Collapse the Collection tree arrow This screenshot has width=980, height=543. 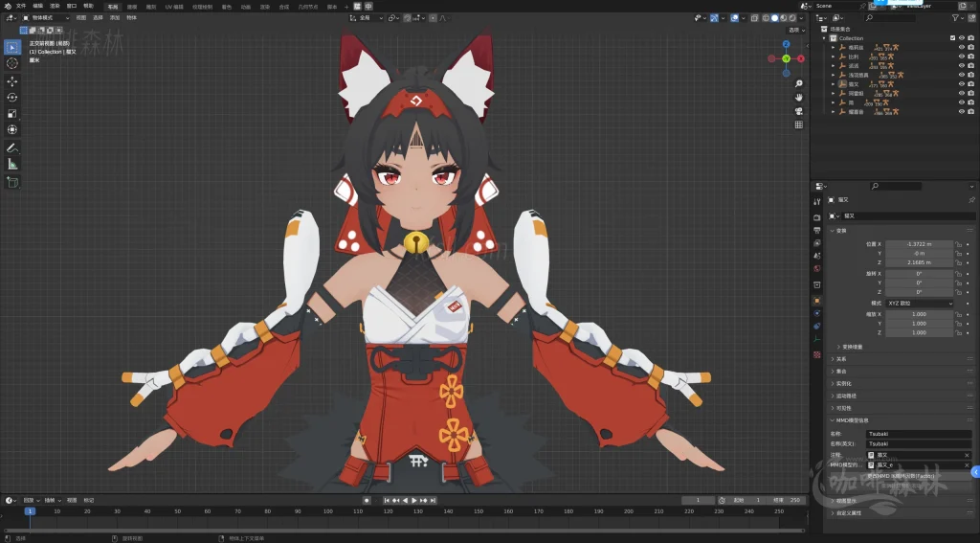coord(824,38)
